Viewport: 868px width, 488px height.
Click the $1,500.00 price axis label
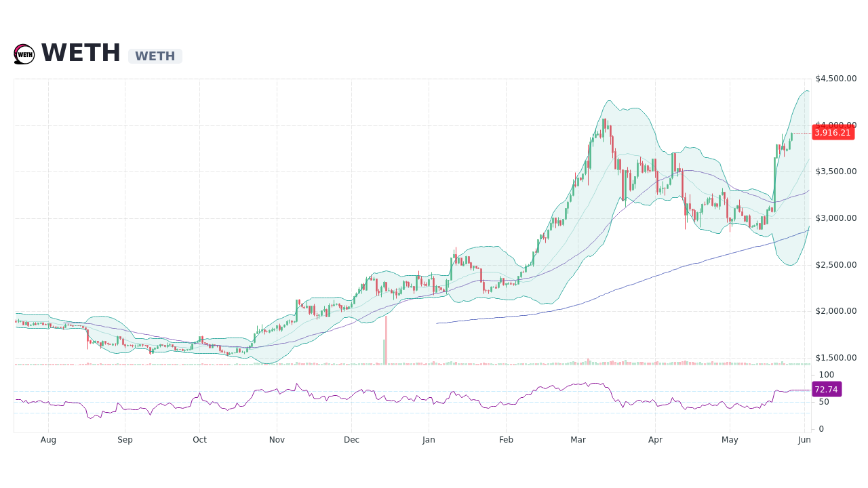[x=836, y=358]
